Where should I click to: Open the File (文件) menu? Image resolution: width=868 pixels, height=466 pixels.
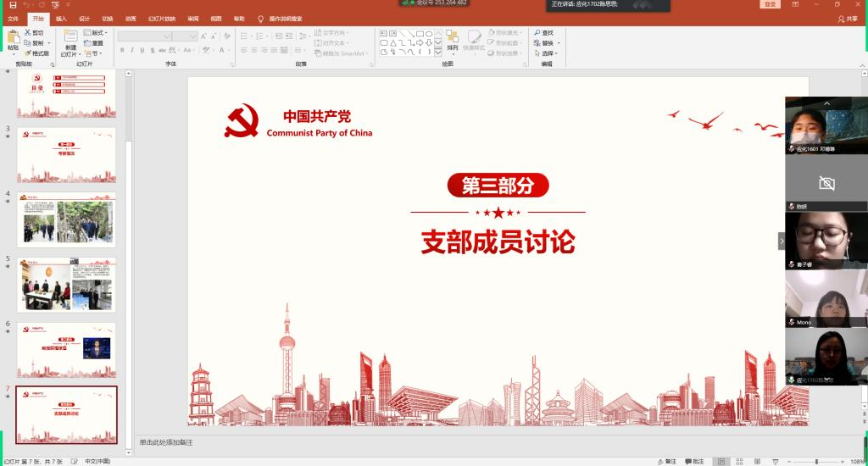(13, 18)
